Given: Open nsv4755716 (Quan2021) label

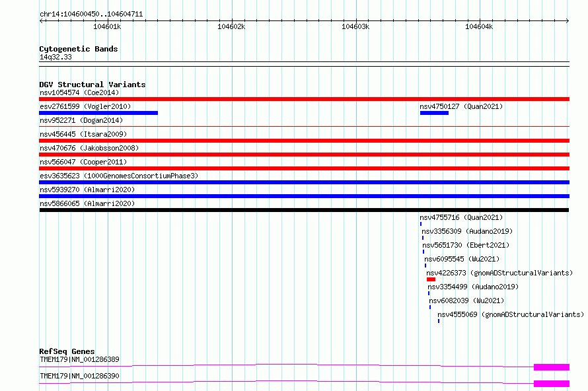Looking at the screenshot, I should pos(461,217).
